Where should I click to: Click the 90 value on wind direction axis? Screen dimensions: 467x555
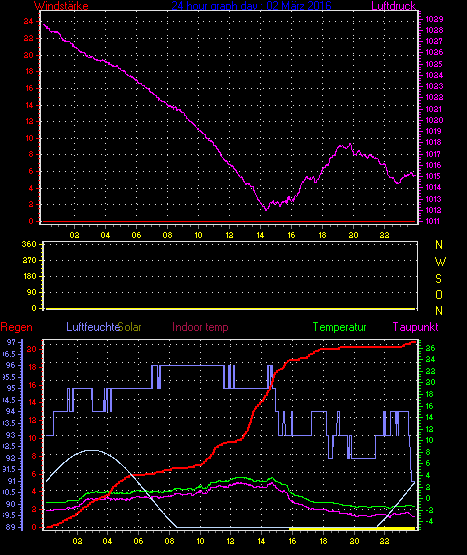pyautogui.click(x=32, y=292)
